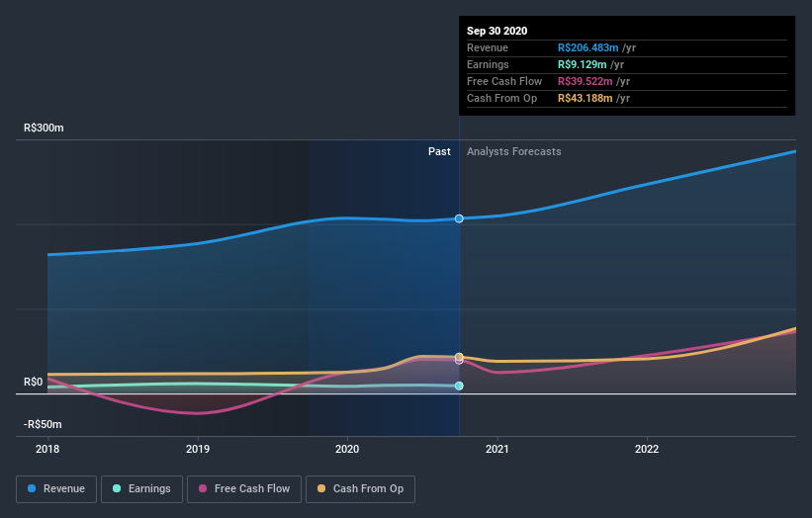Image resolution: width=812 pixels, height=518 pixels.
Task: Click the R$9.129m earnings value in tooltip
Action: (583, 64)
